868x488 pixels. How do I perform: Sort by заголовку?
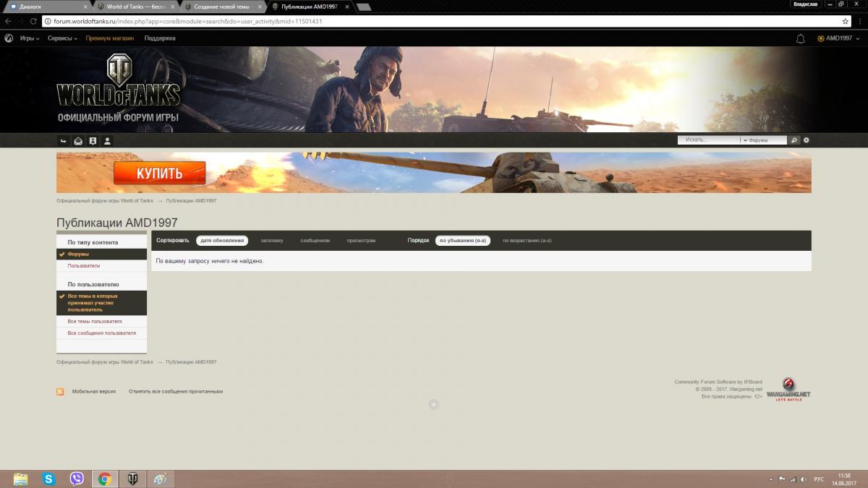click(272, 241)
